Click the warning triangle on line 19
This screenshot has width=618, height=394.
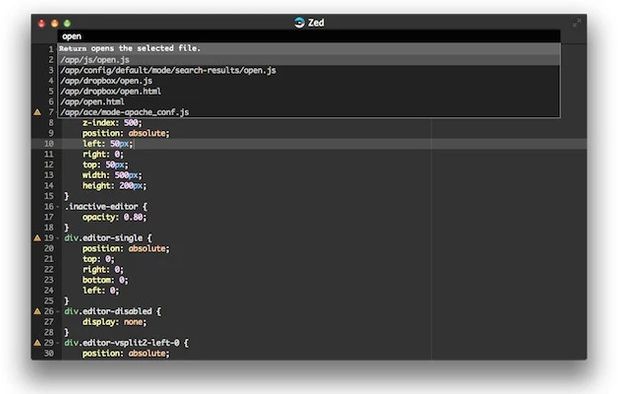coord(37,238)
